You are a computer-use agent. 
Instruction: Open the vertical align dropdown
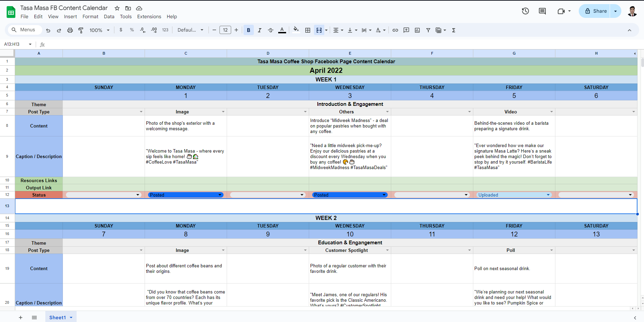click(352, 30)
